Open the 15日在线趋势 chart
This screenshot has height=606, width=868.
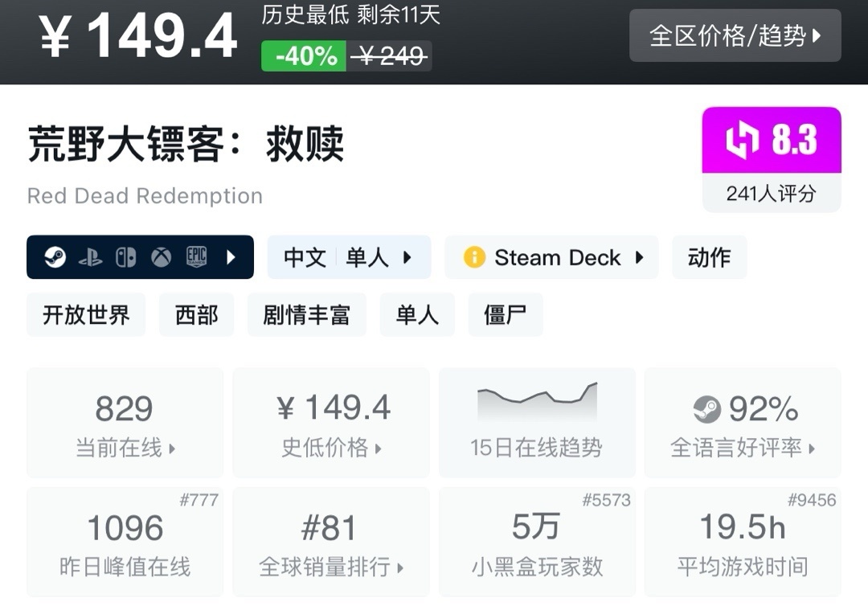coord(536,424)
